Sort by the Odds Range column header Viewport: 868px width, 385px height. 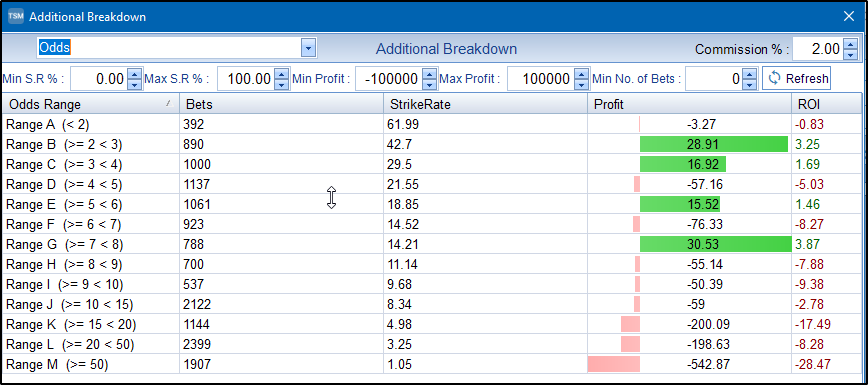(x=90, y=104)
